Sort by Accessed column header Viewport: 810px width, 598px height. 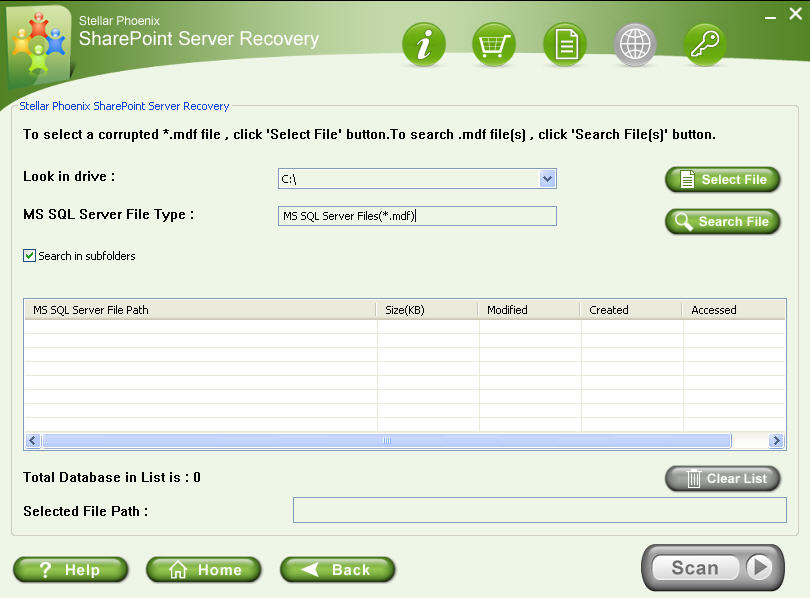pyautogui.click(x=734, y=310)
